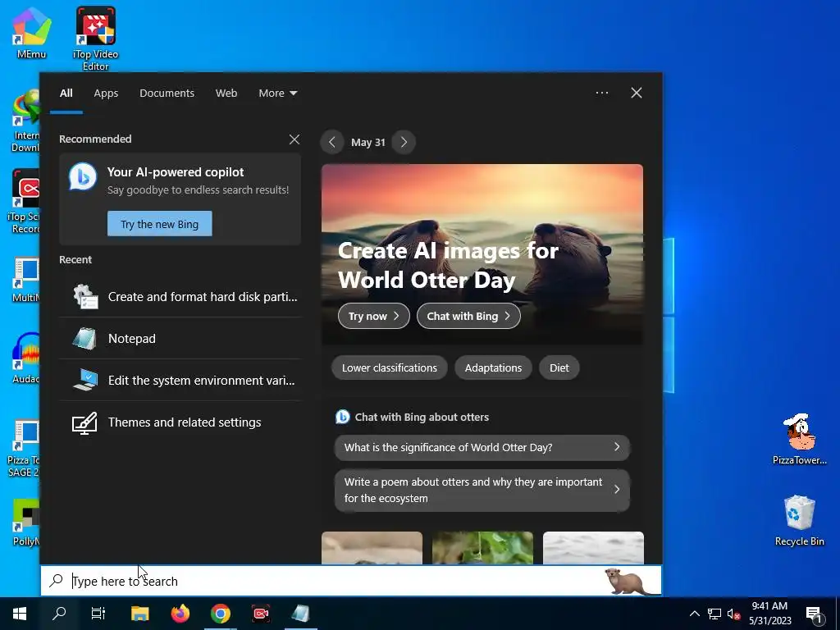Click the Try now button

pyautogui.click(x=373, y=316)
